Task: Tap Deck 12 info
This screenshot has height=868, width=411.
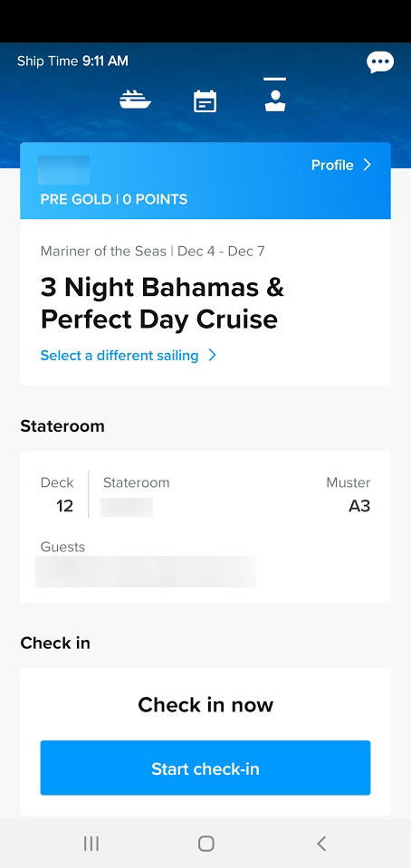Action: tap(57, 494)
